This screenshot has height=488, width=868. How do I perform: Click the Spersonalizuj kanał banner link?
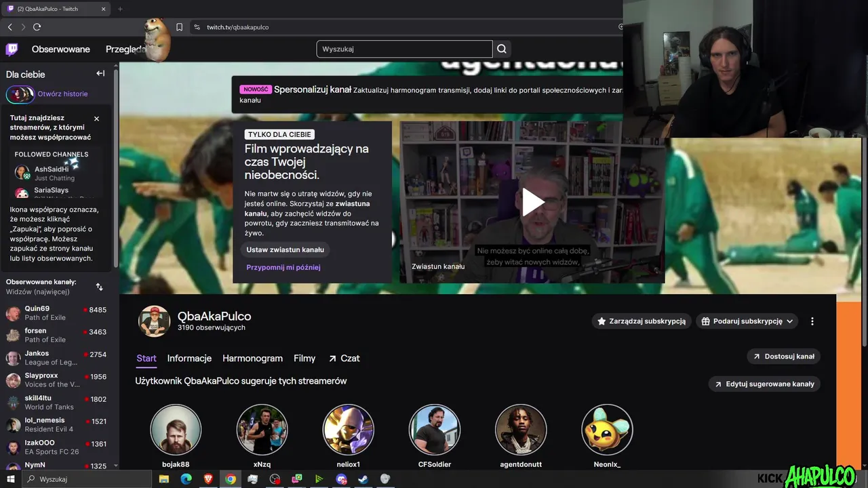(x=313, y=89)
